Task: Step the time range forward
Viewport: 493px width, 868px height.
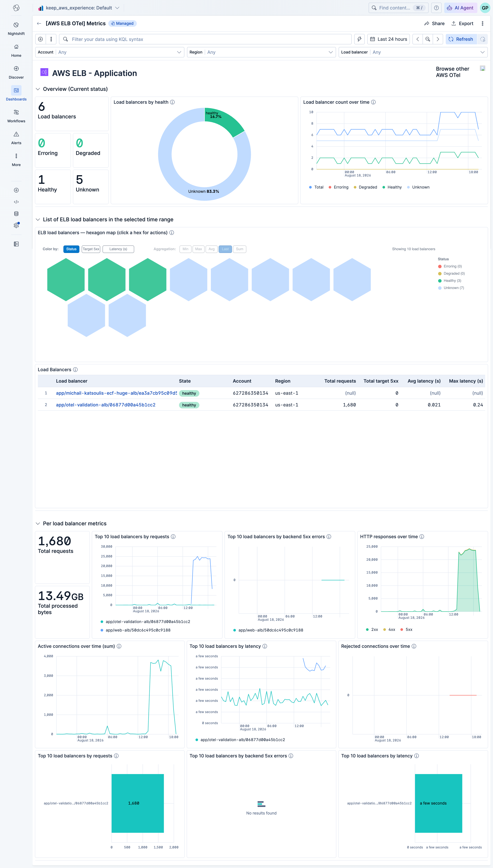Action: coord(438,39)
